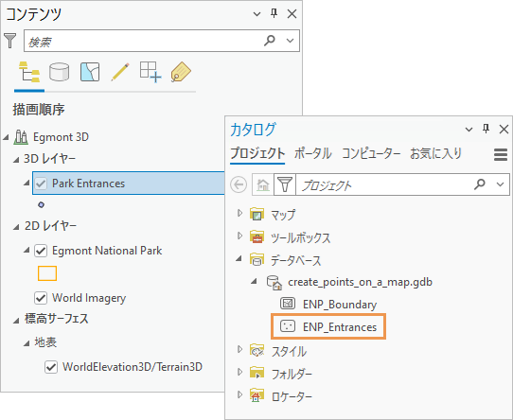Select List By Drawing Order icon
This screenshot has height=420, width=513.
(x=29, y=72)
